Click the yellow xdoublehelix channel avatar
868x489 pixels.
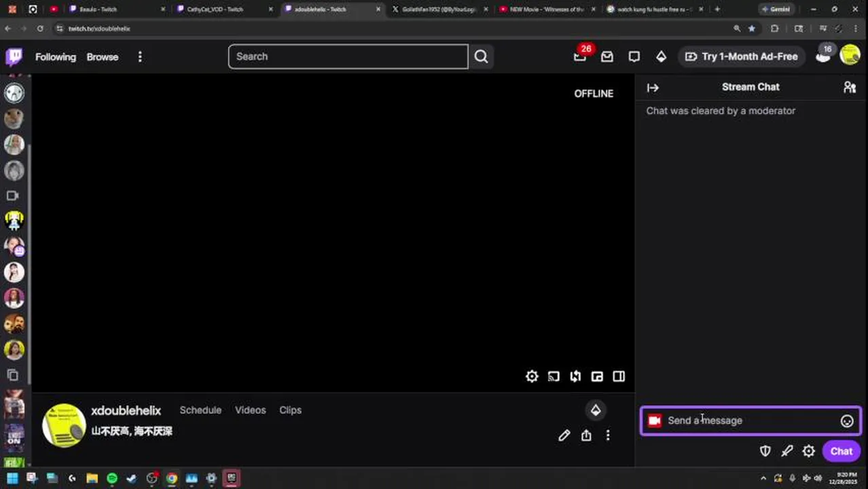64,426
